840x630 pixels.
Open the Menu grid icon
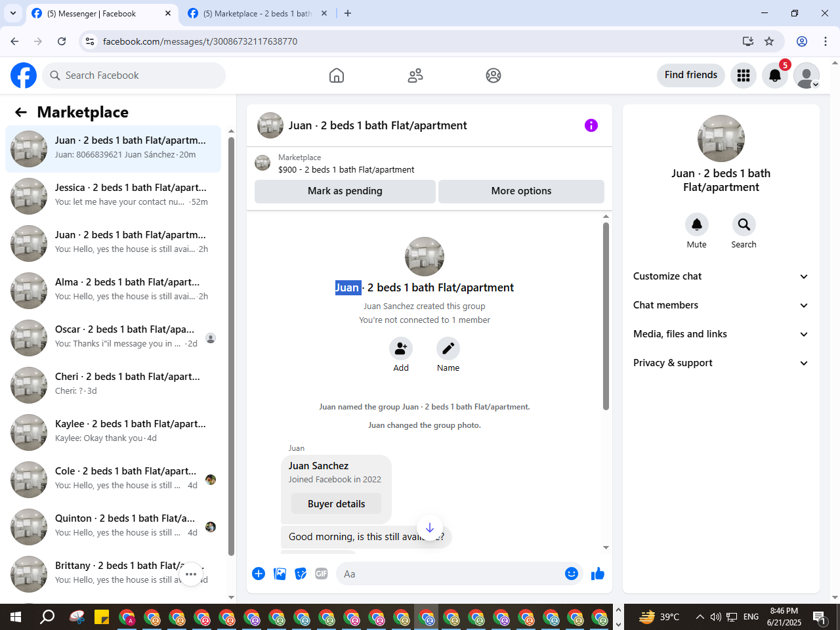pos(744,75)
